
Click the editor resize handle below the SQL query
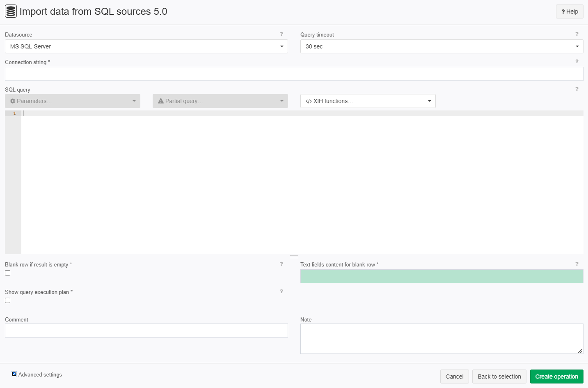[x=294, y=257]
